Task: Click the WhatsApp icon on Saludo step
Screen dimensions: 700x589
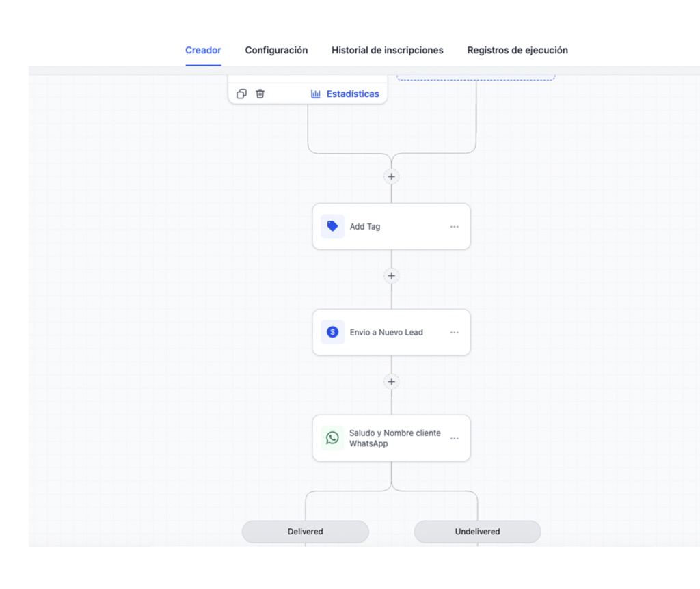Action: (332, 438)
